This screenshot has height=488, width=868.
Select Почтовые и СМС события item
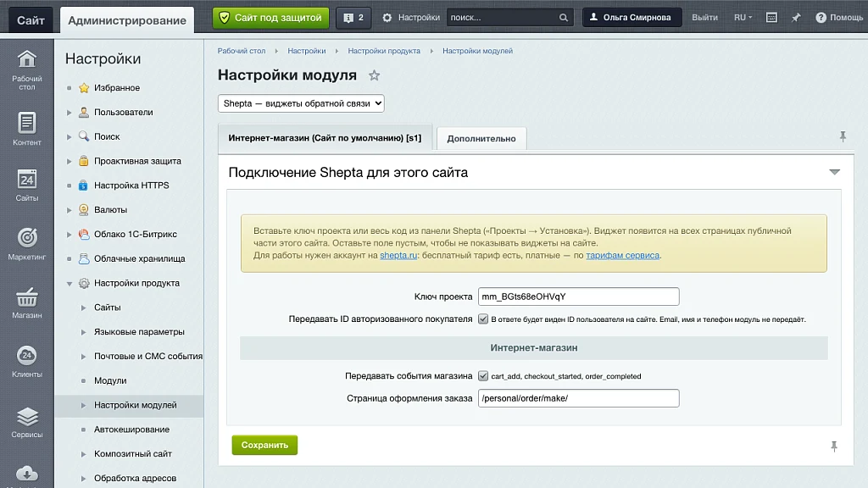point(147,357)
